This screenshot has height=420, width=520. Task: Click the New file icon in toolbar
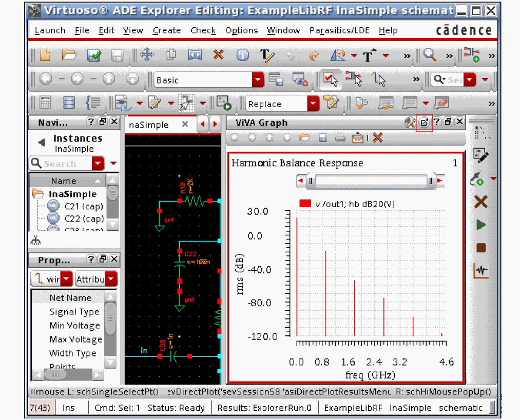tap(46, 55)
